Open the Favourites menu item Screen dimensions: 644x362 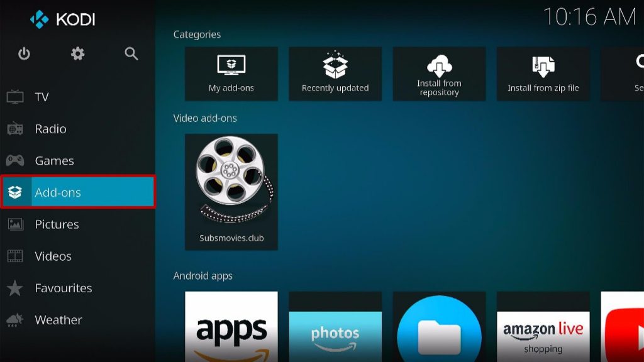pyautogui.click(x=77, y=288)
